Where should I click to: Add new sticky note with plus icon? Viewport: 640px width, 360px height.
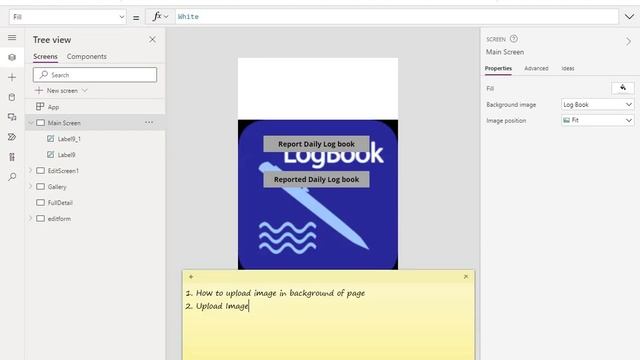[x=191, y=277]
